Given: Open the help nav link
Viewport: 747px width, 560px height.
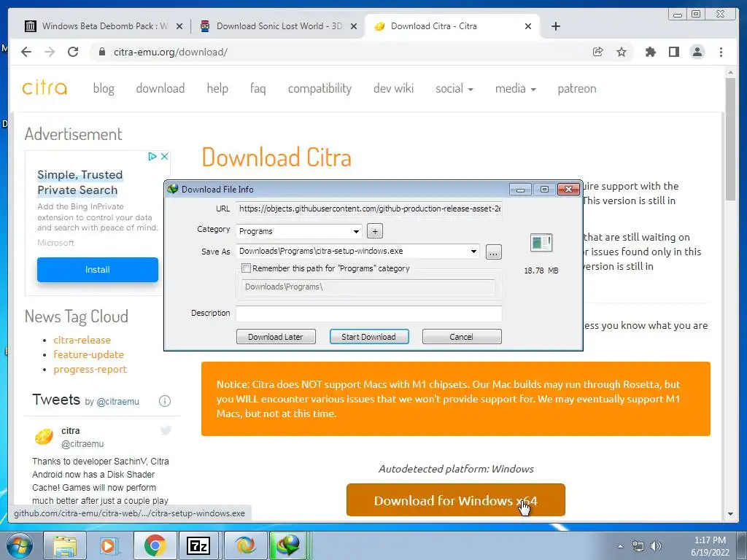Looking at the screenshot, I should [x=217, y=88].
